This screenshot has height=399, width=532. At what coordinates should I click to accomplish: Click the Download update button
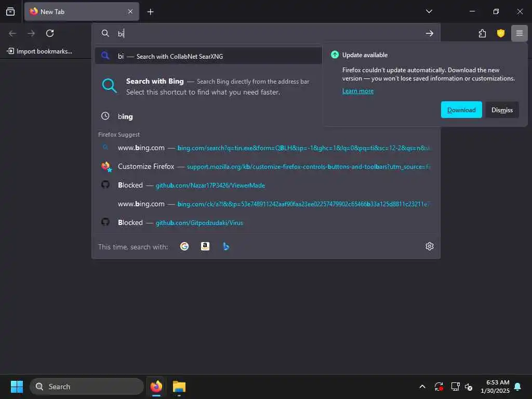[x=461, y=110]
